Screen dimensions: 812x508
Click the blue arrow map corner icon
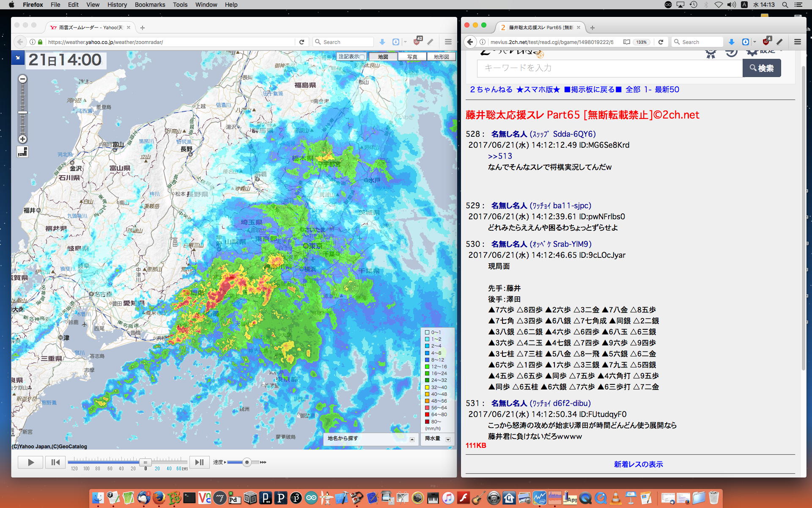click(x=18, y=58)
